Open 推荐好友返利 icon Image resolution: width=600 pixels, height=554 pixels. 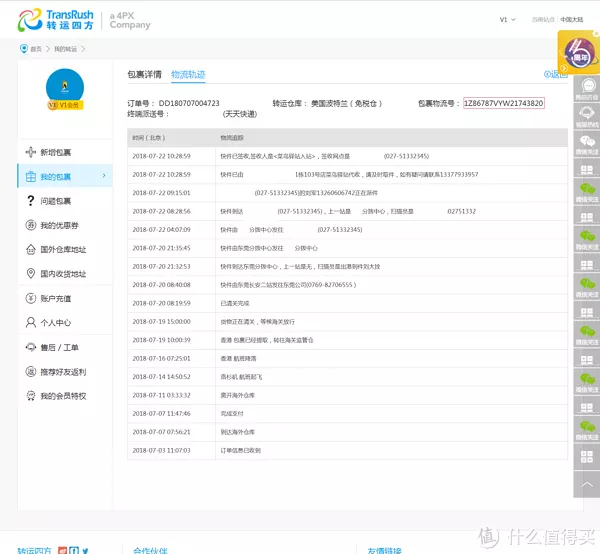coord(31,372)
